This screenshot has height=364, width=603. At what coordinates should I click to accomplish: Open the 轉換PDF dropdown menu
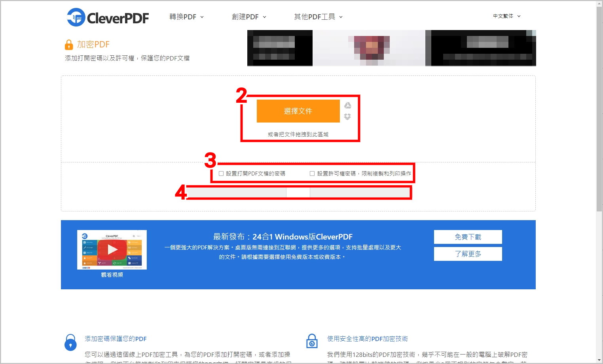pyautogui.click(x=186, y=17)
